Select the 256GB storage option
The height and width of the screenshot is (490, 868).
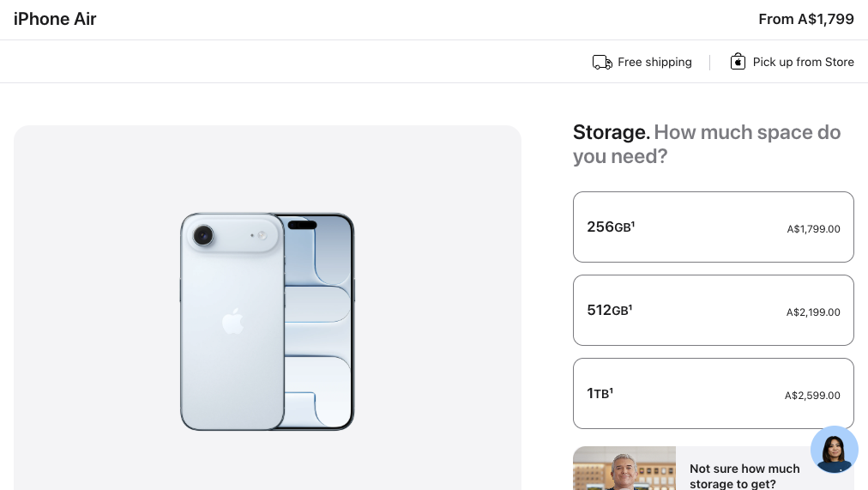coord(713,227)
